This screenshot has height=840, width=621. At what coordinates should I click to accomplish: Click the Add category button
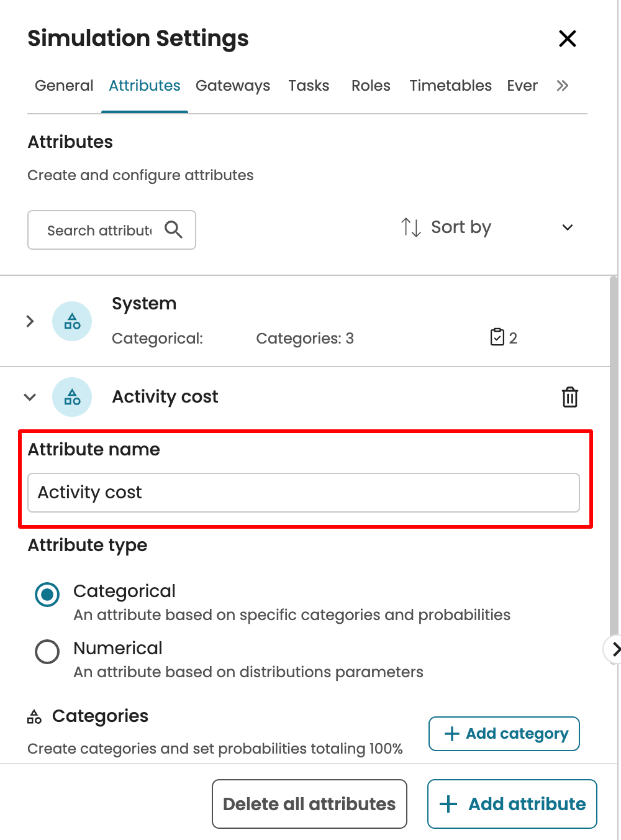(x=504, y=734)
